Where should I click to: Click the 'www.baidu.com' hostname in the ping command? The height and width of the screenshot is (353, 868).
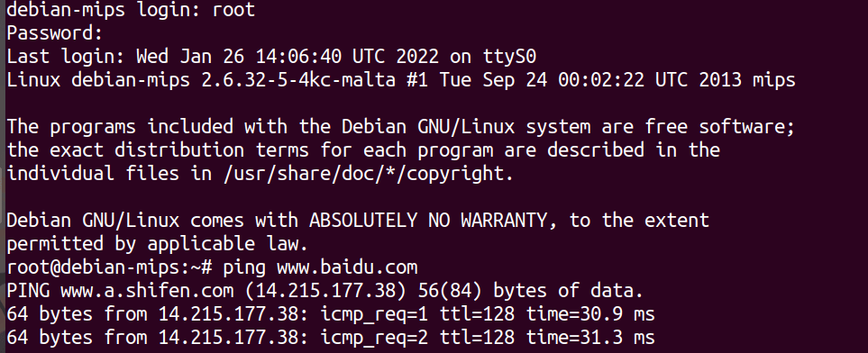click(347, 267)
